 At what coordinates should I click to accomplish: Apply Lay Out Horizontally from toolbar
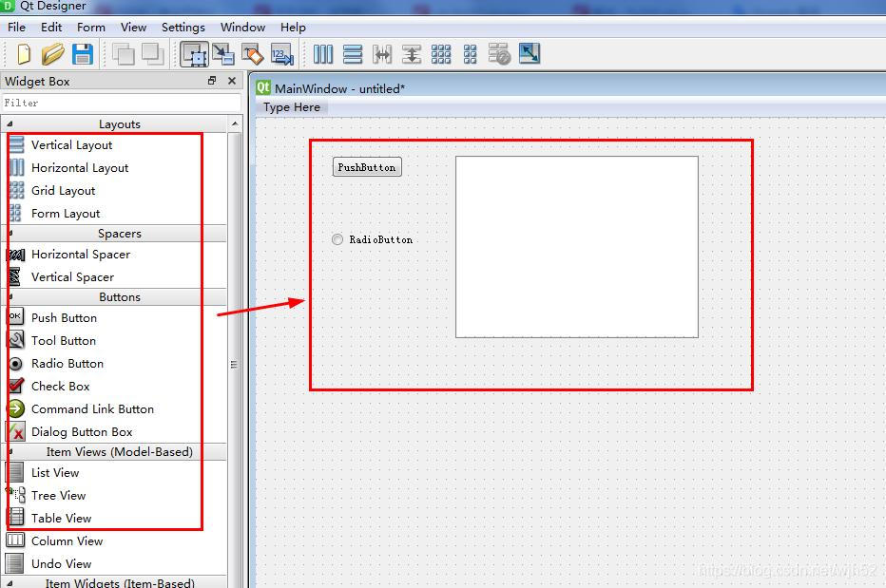[323, 54]
